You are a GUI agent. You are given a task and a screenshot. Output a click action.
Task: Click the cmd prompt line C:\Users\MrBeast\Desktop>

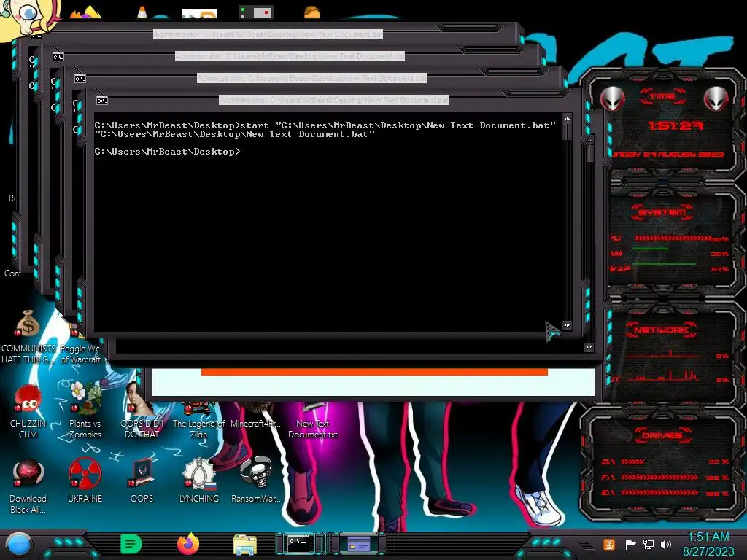(x=167, y=152)
